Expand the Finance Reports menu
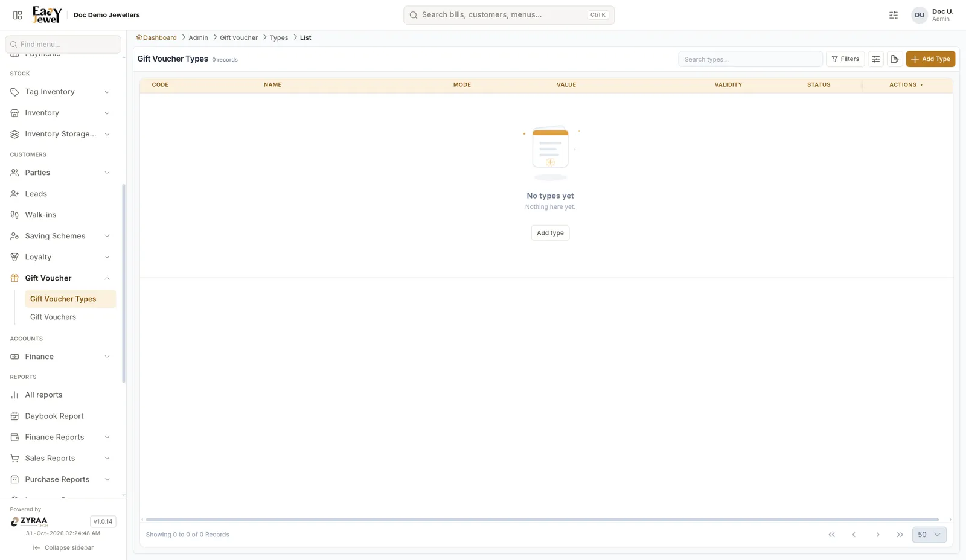966x560 pixels. [60, 437]
